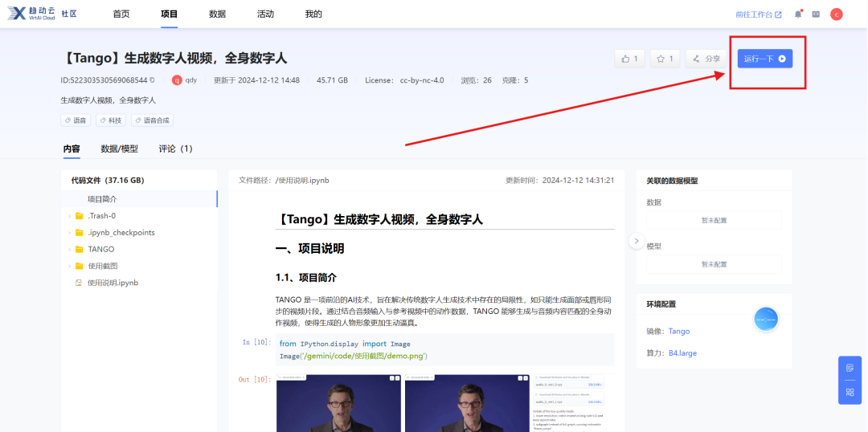868x432 pixels.
Task: Click the 45.71 GB size text
Action: [332, 80]
